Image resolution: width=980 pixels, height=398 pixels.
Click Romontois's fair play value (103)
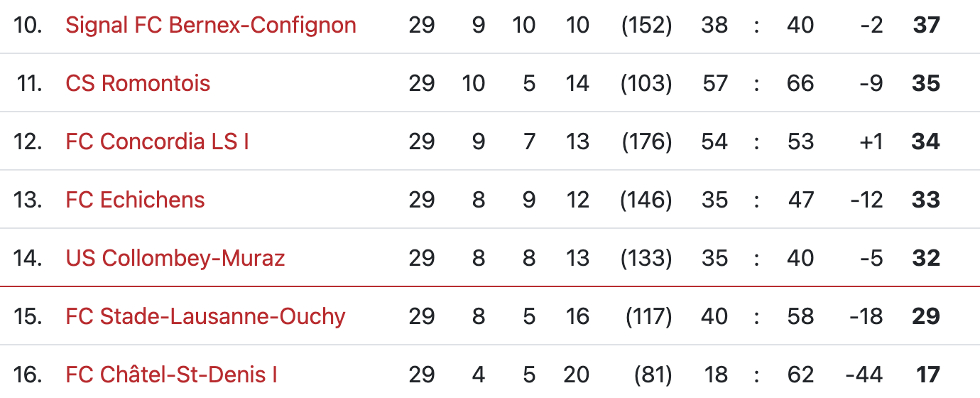[x=646, y=84]
